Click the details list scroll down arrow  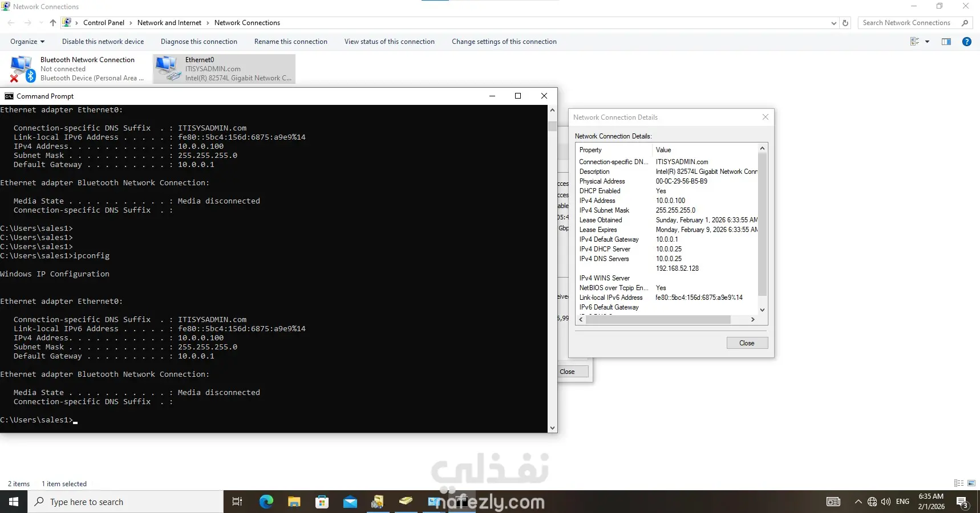[x=762, y=310]
